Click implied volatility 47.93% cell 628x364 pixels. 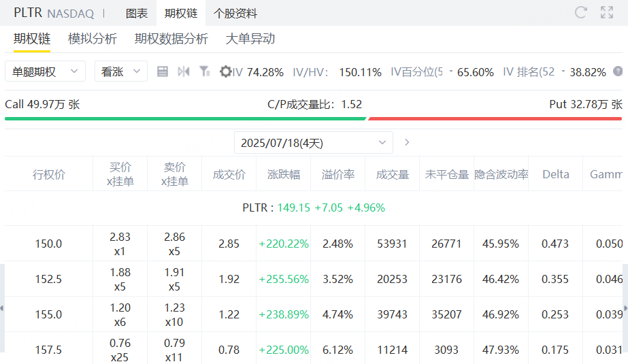[x=501, y=350]
